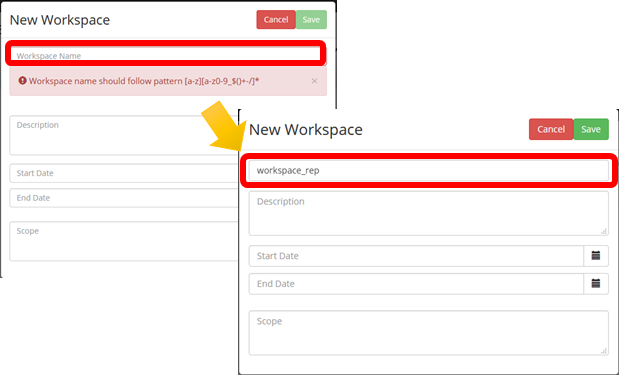Click the resize handle of the lower-right Scope textarea
The width and height of the screenshot is (619, 375).
pyautogui.click(x=604, y=351)
